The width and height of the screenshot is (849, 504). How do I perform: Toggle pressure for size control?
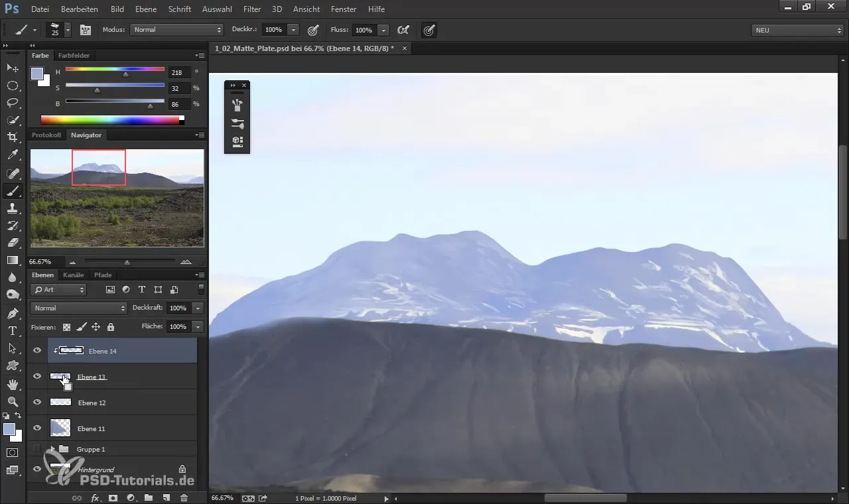429,30
